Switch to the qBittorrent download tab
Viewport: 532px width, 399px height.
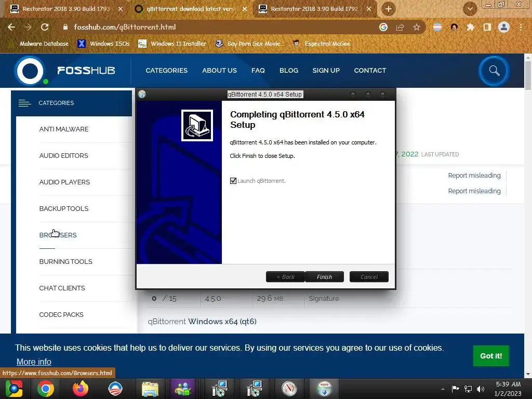pyautogui.click(x=190, y=9)
